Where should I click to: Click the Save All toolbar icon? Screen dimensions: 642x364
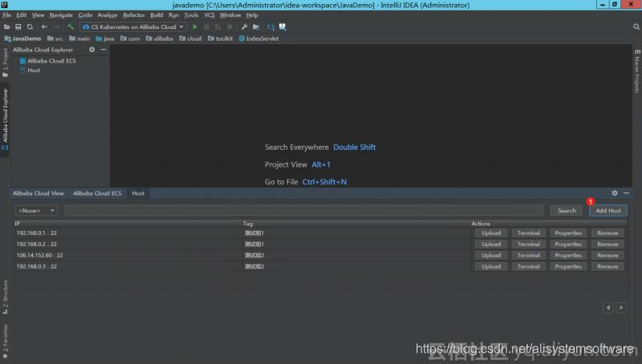18,27
